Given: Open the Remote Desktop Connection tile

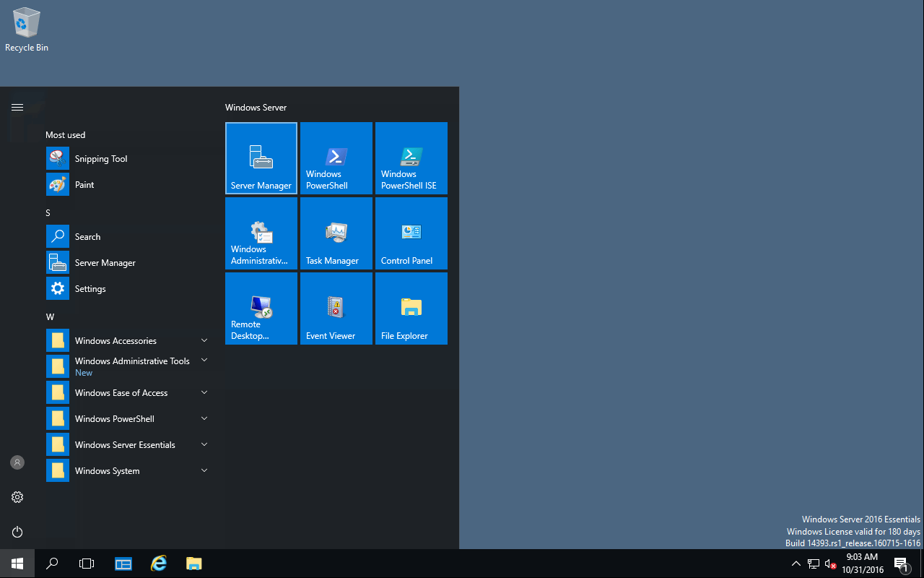Looking at the screenshot, I should click(261, 309).
